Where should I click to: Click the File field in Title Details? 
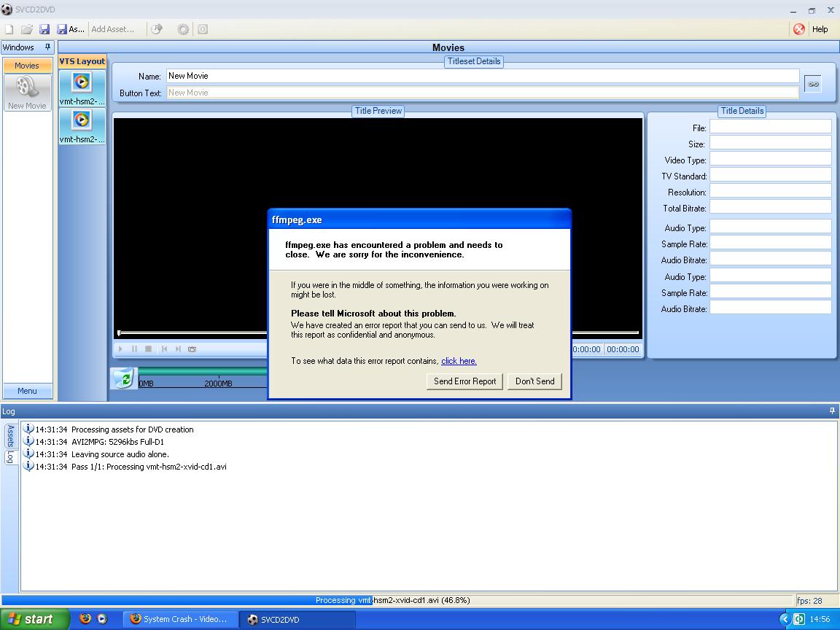point(770,126)
